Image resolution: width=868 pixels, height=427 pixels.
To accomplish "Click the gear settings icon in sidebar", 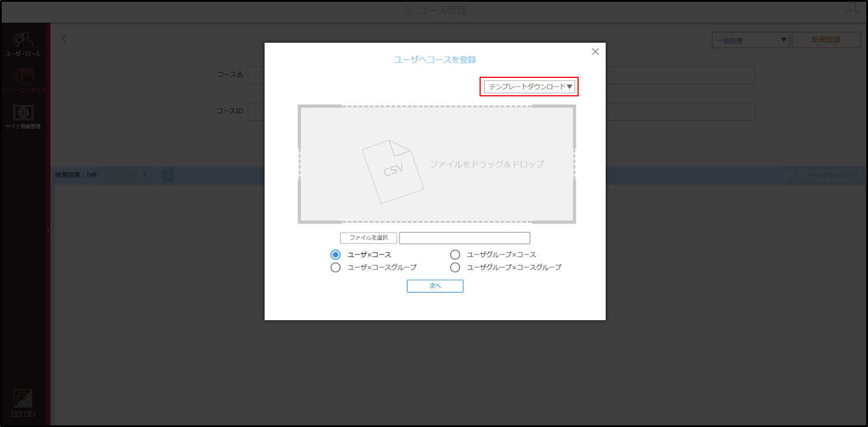I will (x=23, y=398).
